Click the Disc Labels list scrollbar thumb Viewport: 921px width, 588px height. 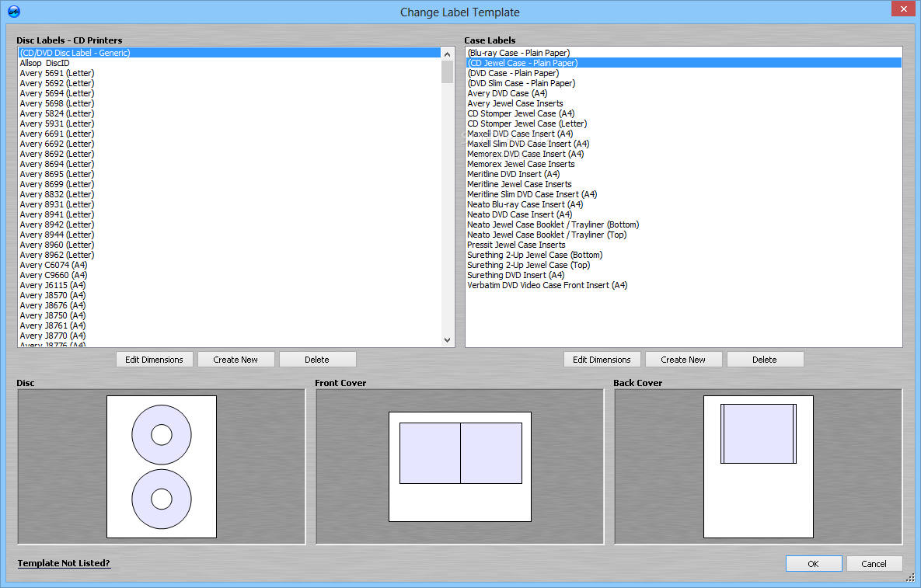point(447,71)
